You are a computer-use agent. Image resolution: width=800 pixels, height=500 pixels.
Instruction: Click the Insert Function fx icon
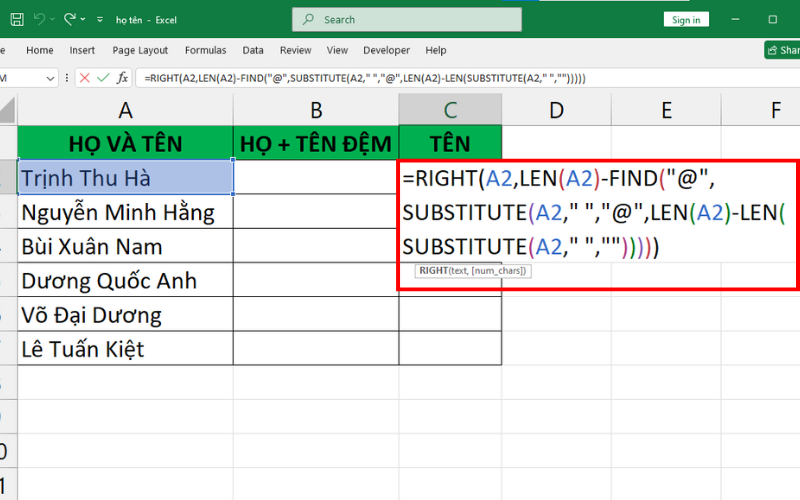(x=122, y=78)
